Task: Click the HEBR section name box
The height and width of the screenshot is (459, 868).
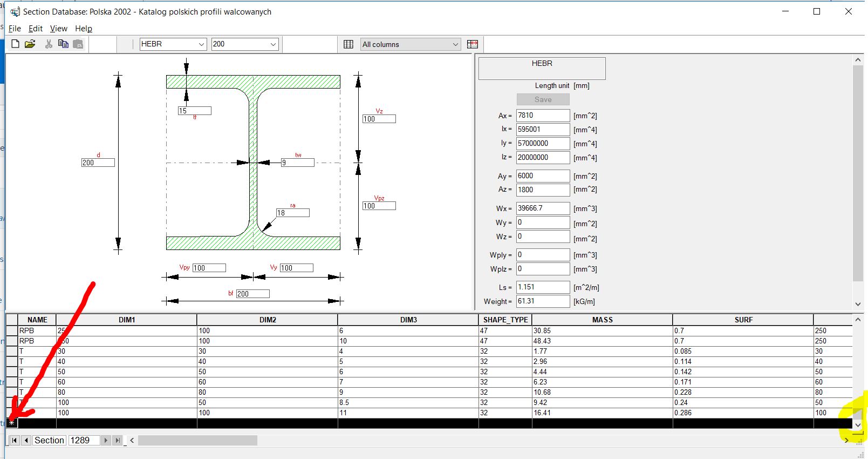Action: coord(542,68)
